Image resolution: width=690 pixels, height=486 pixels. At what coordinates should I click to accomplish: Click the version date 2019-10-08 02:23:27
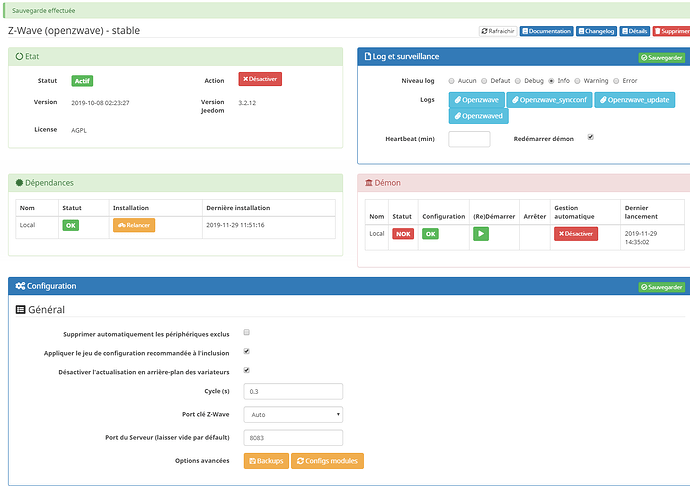pos(100,103)
